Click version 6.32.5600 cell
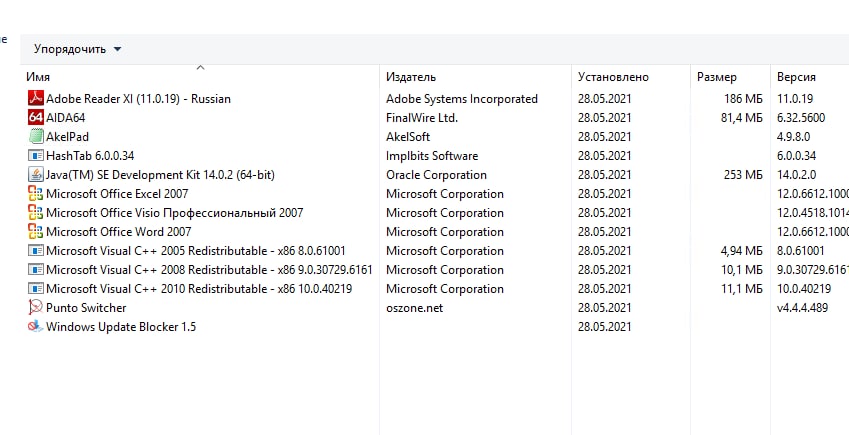The width and height of the screenshot is (849, 435). pos(801,118)
